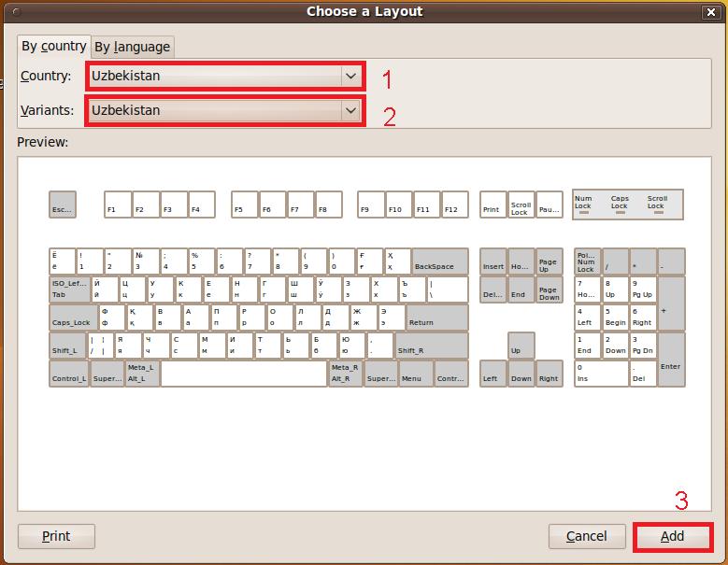Click the № 3 key in preview
This screenshot has height=565, width=728.
coord(146,261)
